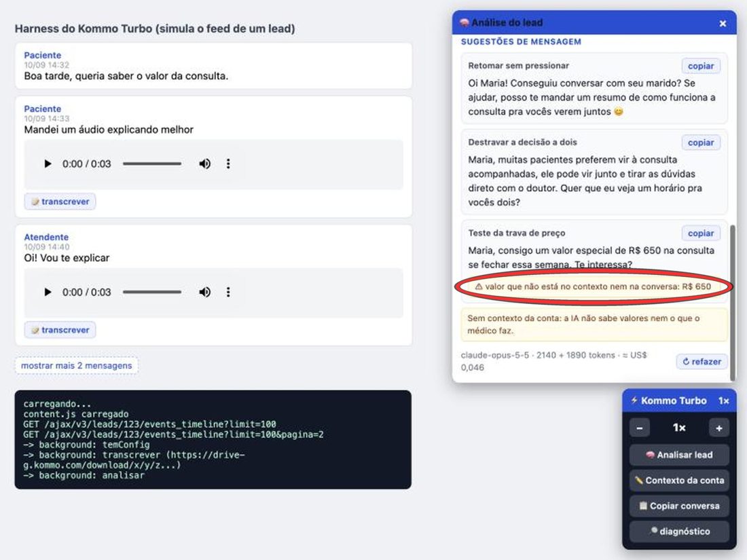747x560 pixels.
Task: Click the 'Destravar a decisão a dois' title
Action: pos(523,142)
